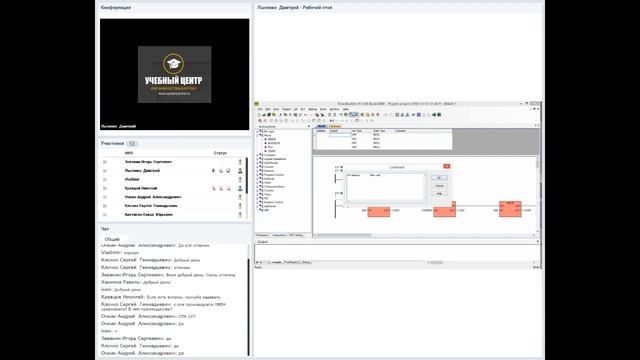
Task: Toggle Кравцов Николай's microphone icon
Action: [213, 189]
